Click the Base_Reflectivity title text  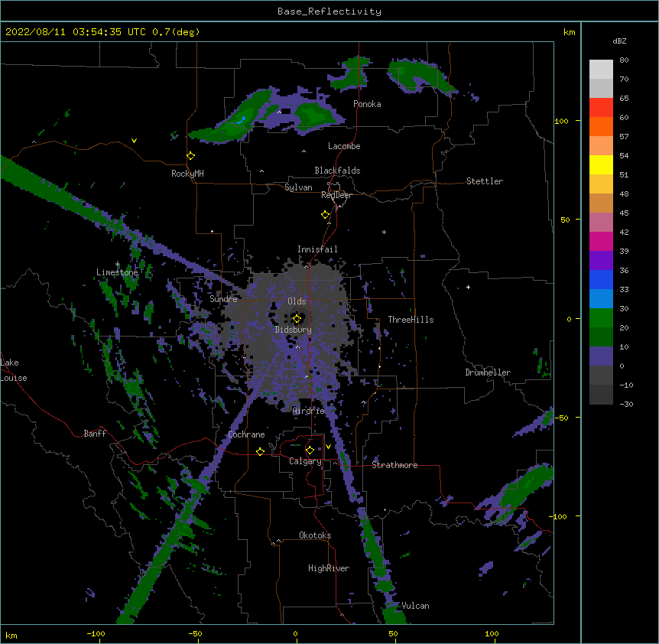[329, 11]
